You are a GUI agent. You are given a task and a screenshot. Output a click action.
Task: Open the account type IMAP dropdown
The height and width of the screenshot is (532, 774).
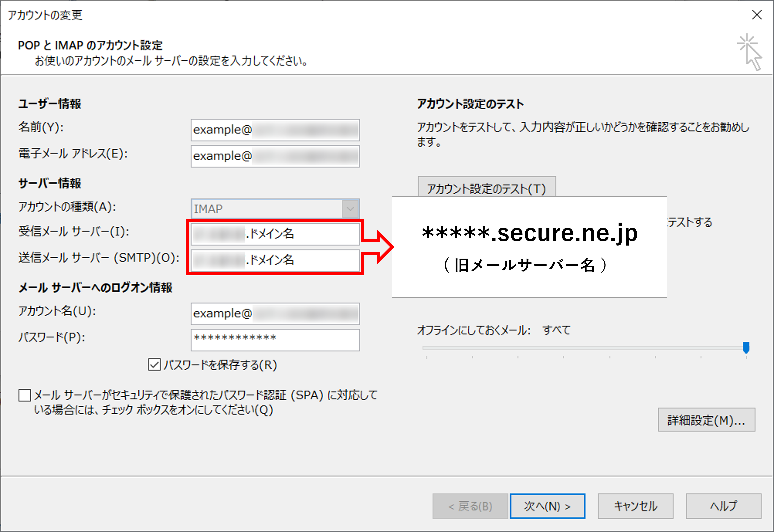coord(350,209)
